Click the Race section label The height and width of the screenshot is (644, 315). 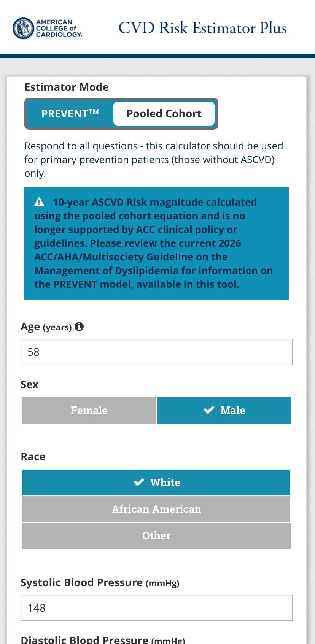pyautogui.click(x=33, y=457)
